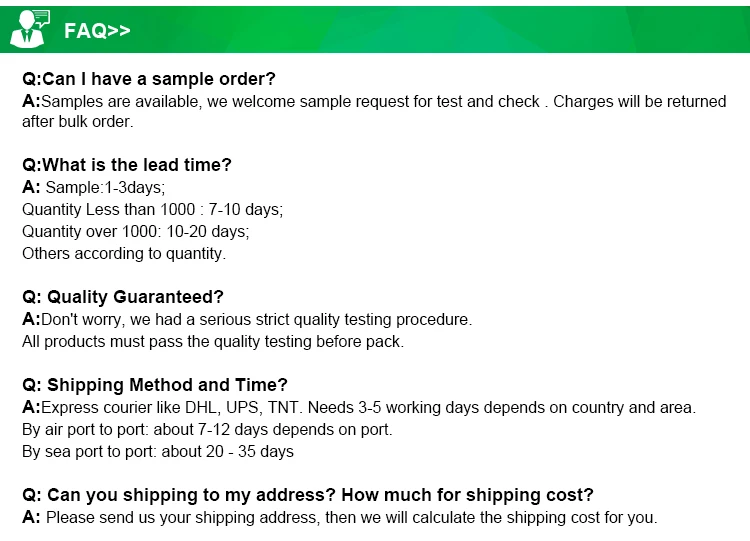Select the 'Others according to quantity.' line

pyautogui.click(x=124, y=254)
